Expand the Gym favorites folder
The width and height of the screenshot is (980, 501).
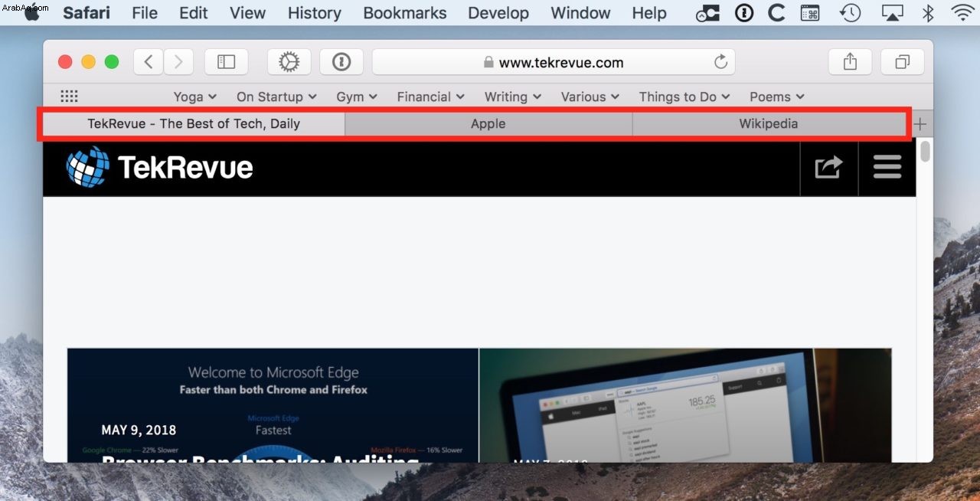click(357, 97)
